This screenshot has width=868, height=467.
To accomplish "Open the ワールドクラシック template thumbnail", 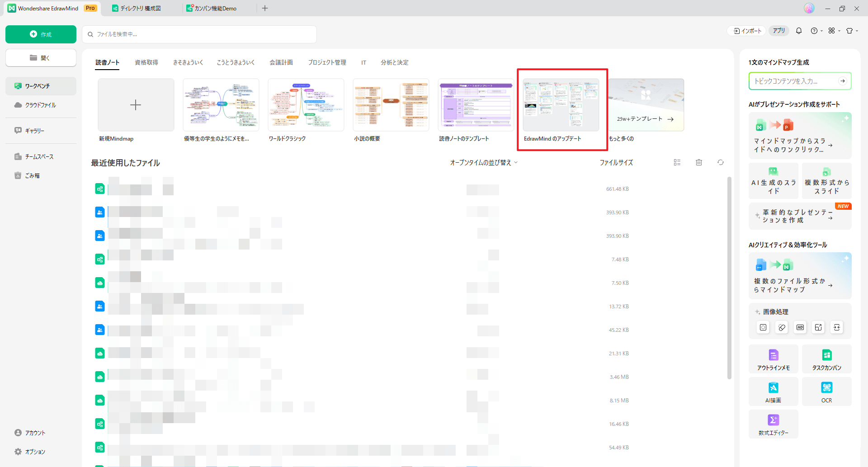I will pyautogui.click(x=306, y=105).
